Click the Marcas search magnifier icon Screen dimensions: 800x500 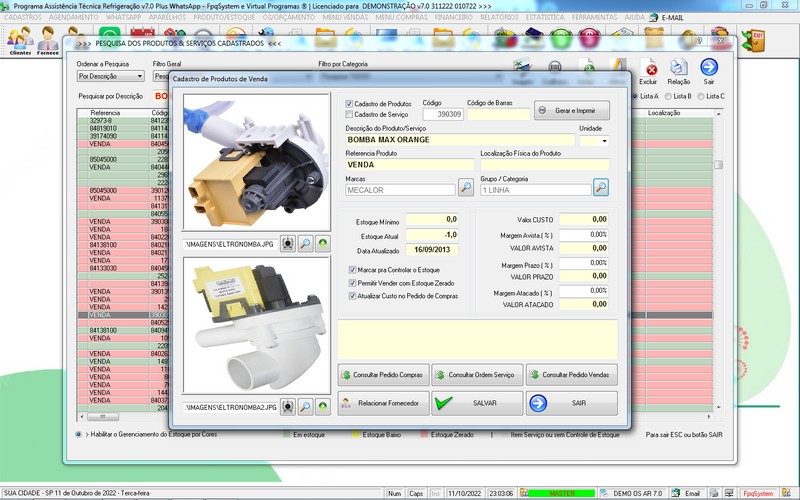[x=466, y=187]
